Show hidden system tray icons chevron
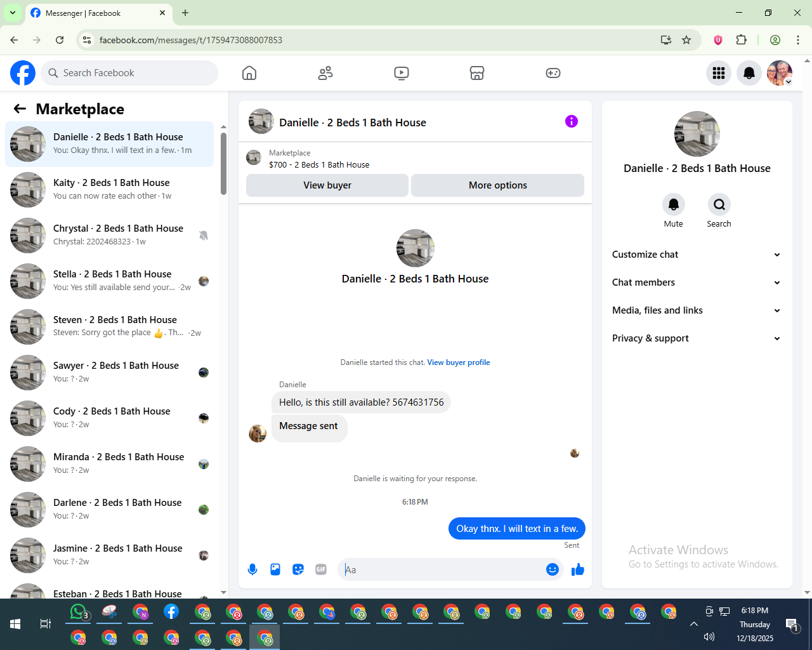Image resolution: width=812 pixels, height=650 pixels. pyautogui.click(x=694, y=624)
